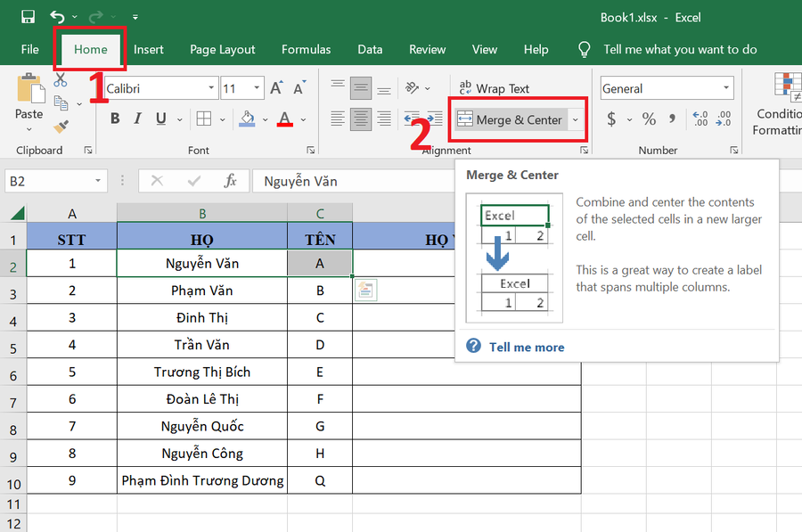The width and height of the screenshot is (802, 532).
Task: Align text to the right
Action: (384, 119)
